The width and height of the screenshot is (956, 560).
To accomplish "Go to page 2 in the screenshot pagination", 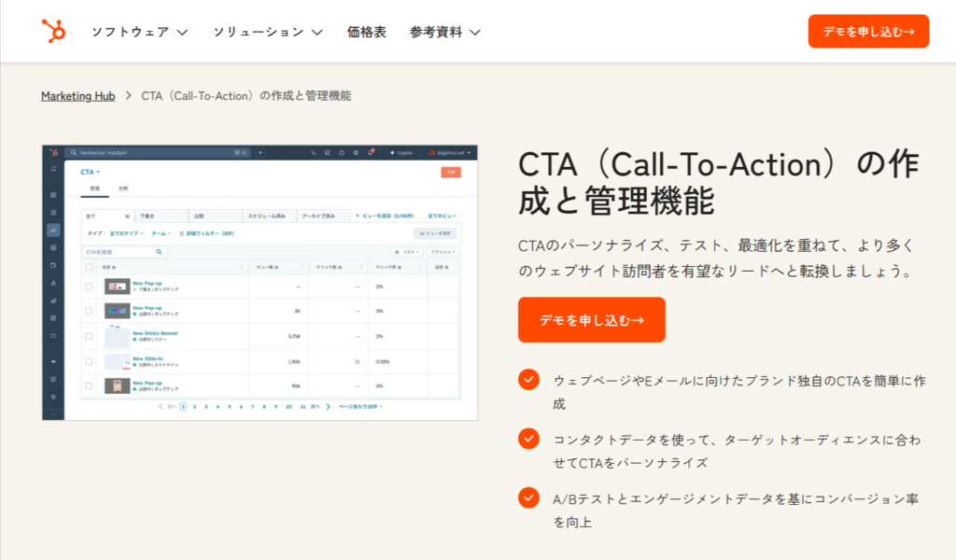I will click(x=194, y=406).
